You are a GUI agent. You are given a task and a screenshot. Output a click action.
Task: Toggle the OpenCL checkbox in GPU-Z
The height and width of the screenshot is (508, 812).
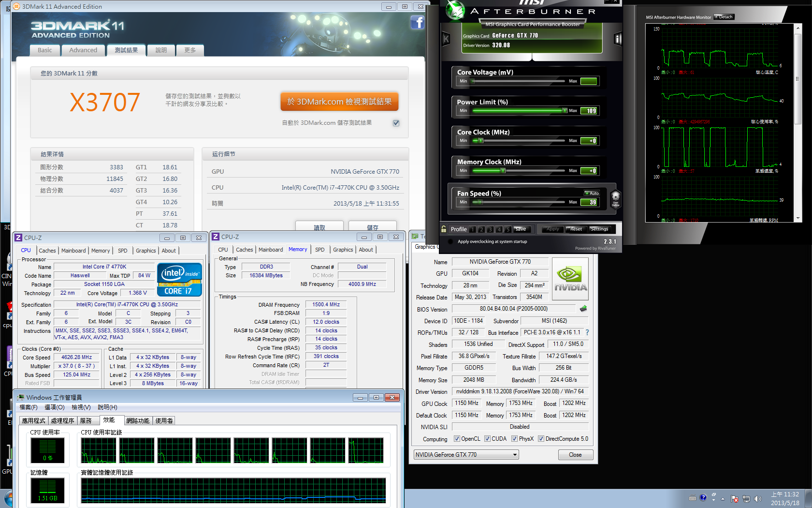[457, 439]
